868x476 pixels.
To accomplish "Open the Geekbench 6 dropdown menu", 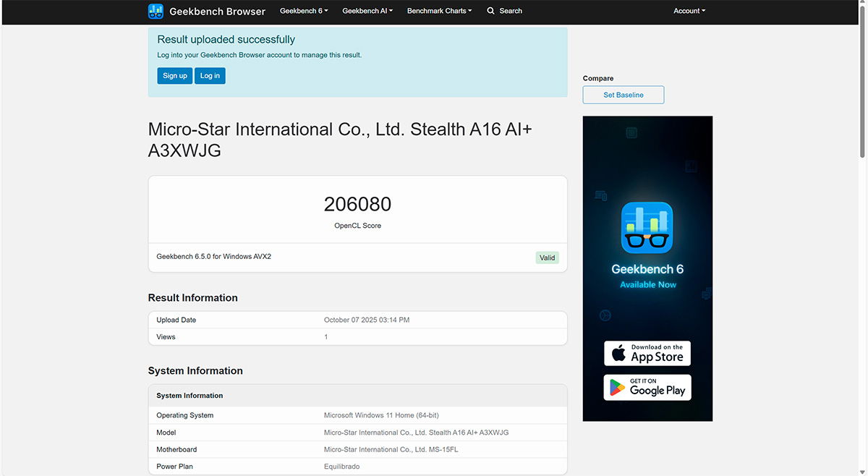I will click(x=304, y=11).
